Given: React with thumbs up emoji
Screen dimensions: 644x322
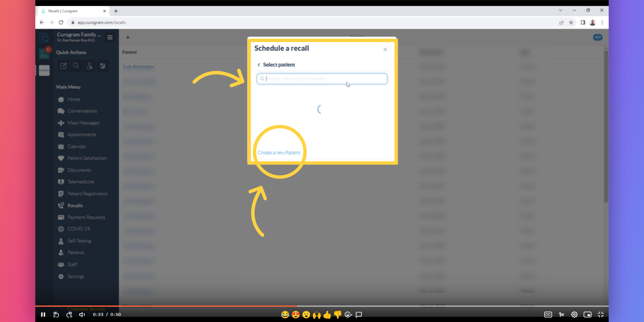Looking at the screenshot, I should 327,315.
